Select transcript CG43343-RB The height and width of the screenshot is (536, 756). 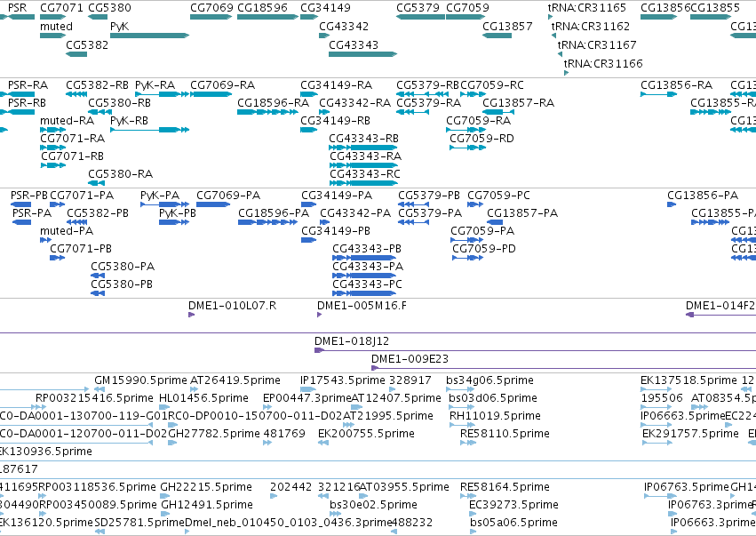(362, 148)
